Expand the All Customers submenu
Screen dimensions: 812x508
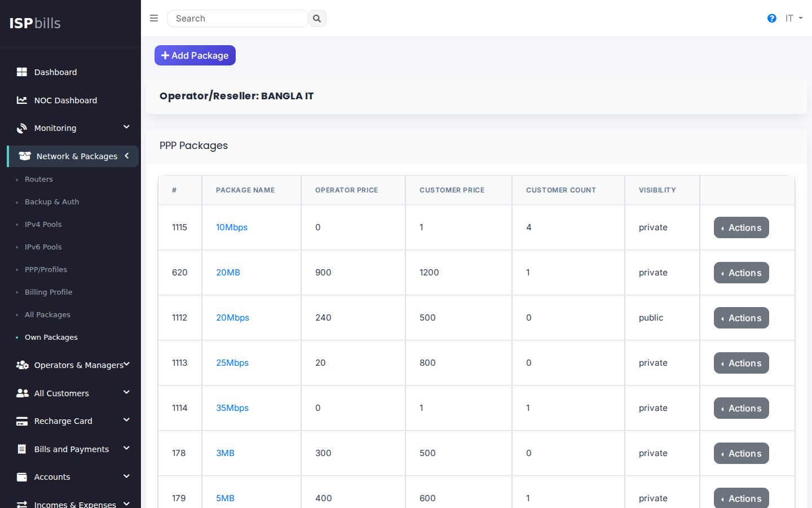pyautogui.click(x=126, y=392)
